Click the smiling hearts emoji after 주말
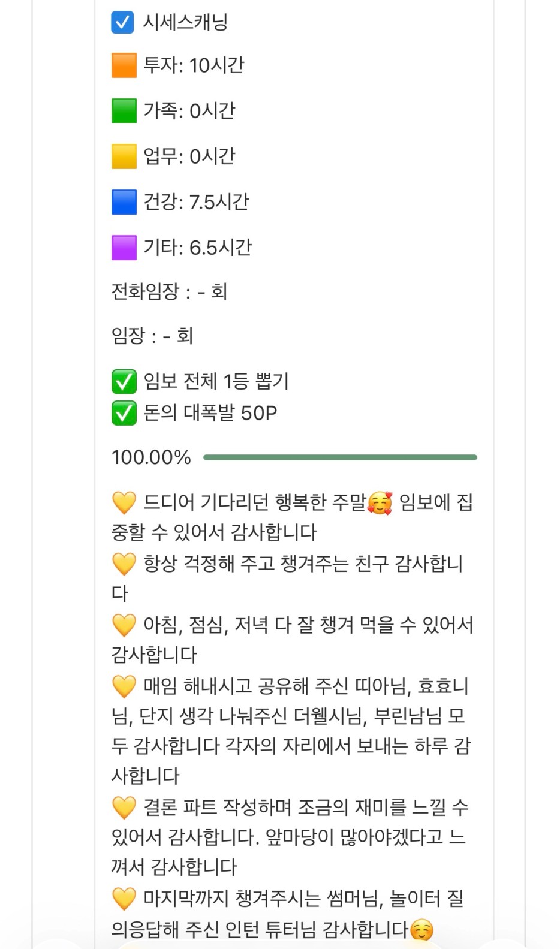The width and height of the screenshot is (560, 949). [x=380, y=502]
